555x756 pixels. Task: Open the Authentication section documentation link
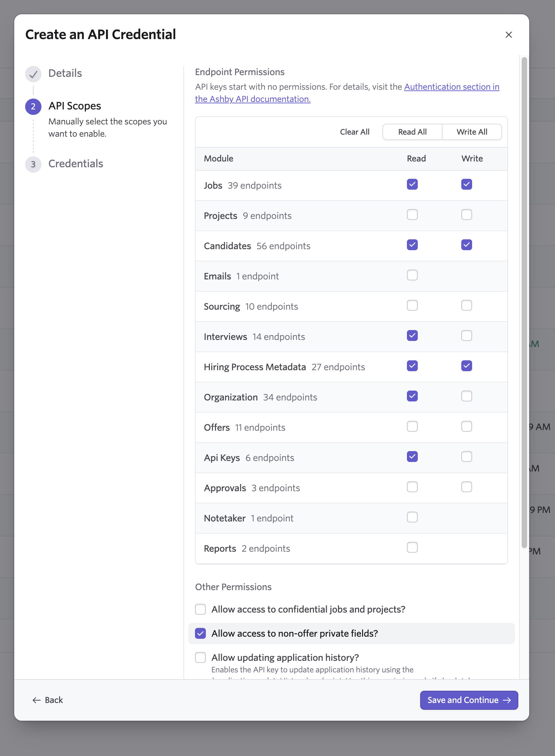pyautogui.click(x=347, y=93)
